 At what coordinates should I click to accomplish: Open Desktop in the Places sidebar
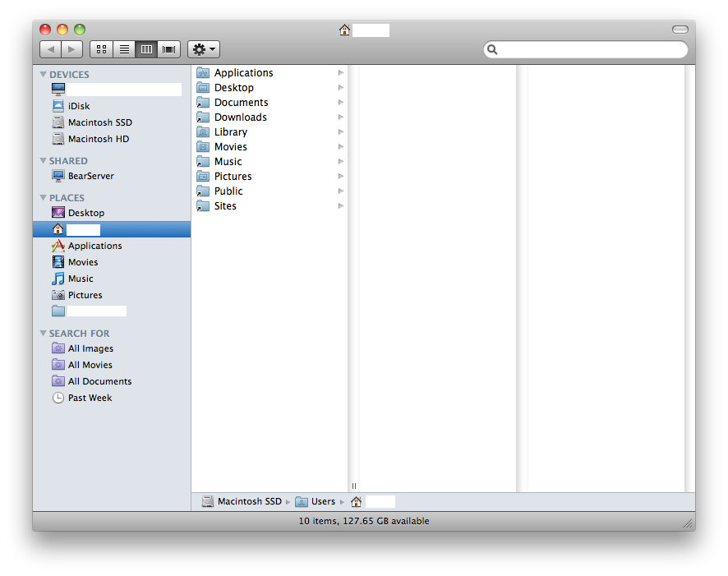pyautogui.click(x=112, y=213)
